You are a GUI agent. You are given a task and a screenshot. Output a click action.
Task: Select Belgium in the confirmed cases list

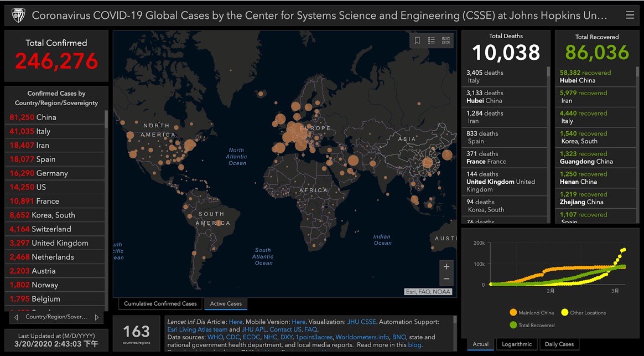click(55, 299)
